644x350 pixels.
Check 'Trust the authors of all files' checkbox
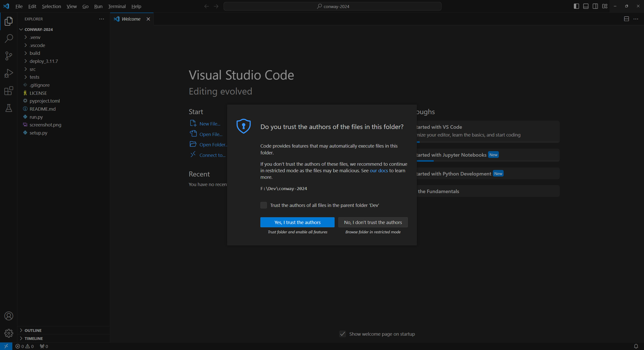point(263,205)
